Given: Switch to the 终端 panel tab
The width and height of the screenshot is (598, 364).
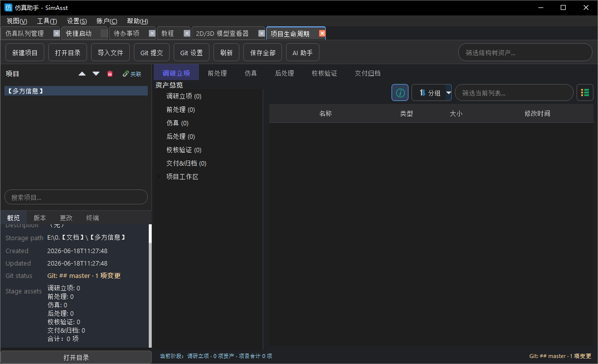Looking at the screenshot, I should 93,218.
